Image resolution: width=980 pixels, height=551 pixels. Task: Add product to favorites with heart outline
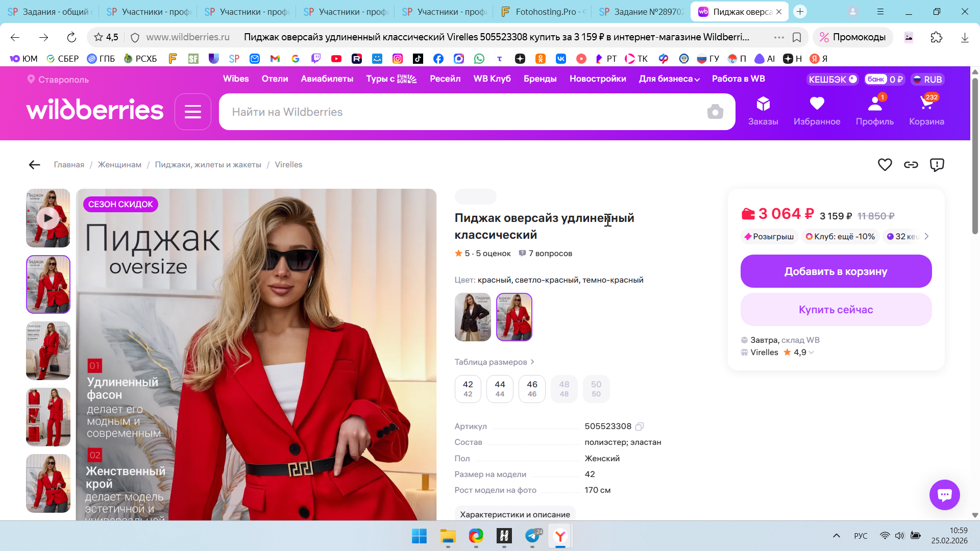click(x=885, y=165)
